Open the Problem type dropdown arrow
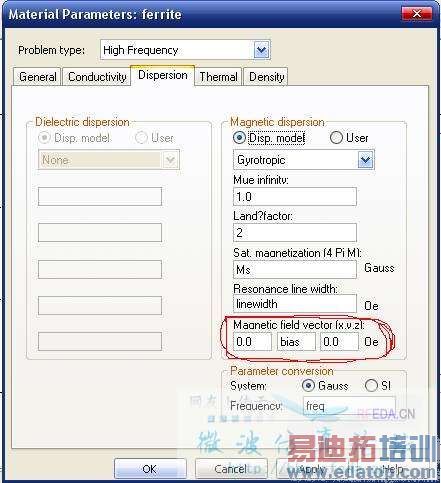This screenshot has width=441, height=483. 262,50
